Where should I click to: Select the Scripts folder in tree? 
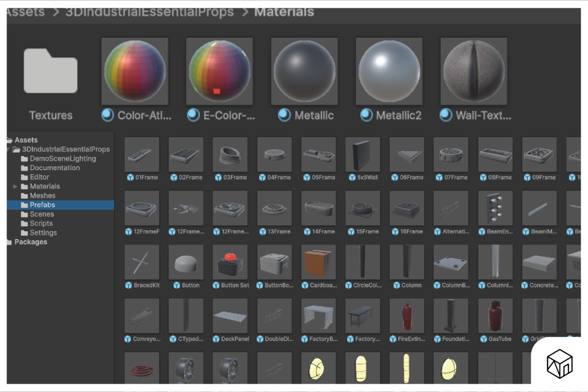click(x=41, y=223)
